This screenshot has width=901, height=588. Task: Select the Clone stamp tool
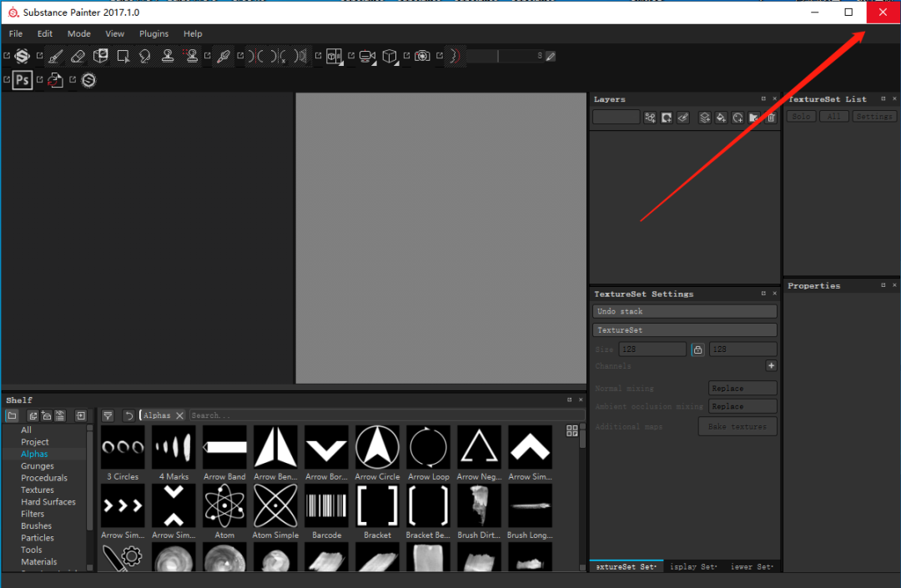click(168, 56)
